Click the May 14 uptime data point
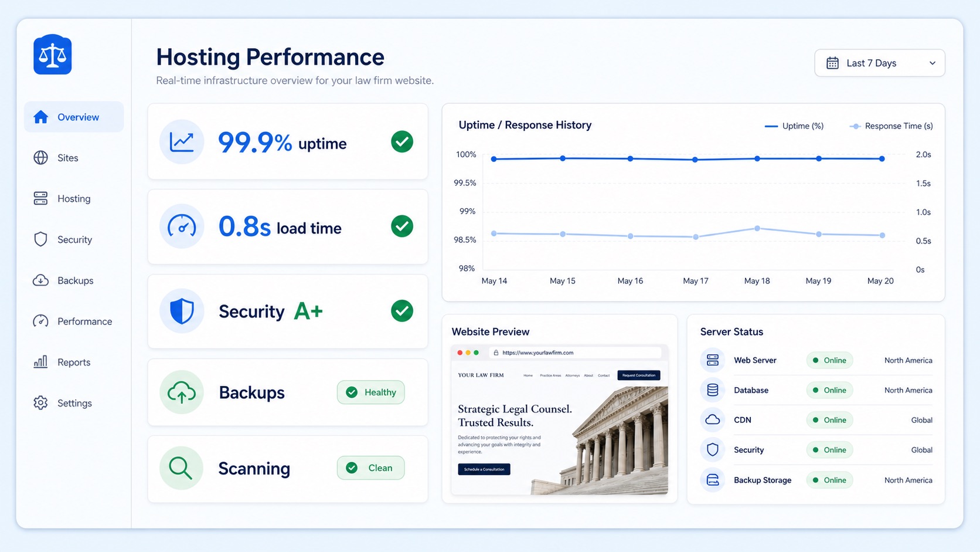 pyautogui.click(x=494, y=159)
